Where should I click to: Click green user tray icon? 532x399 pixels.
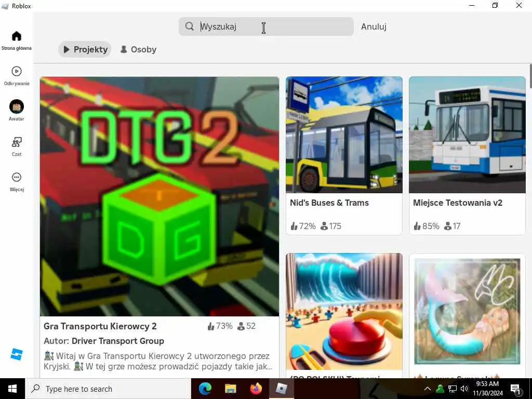440,389
